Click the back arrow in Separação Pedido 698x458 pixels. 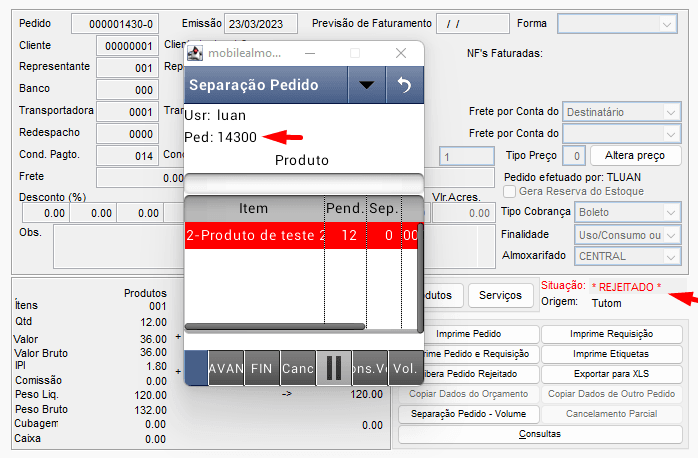click(x=405, y=86)
